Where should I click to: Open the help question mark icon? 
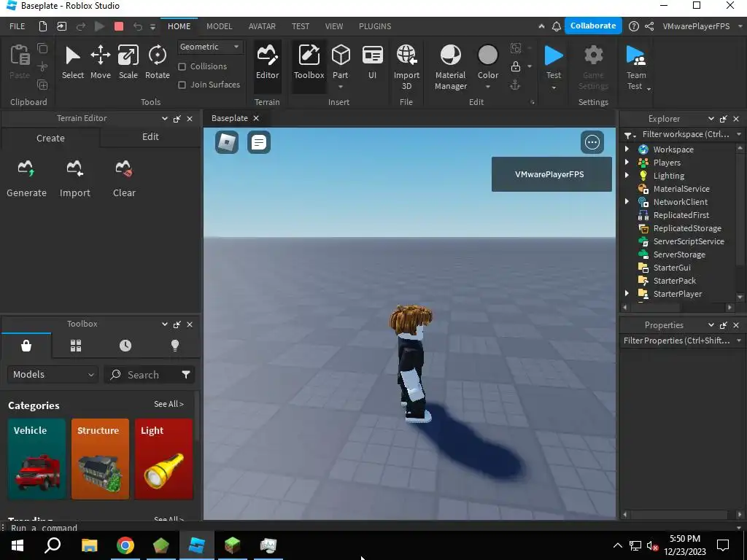(x=633, y=26)
